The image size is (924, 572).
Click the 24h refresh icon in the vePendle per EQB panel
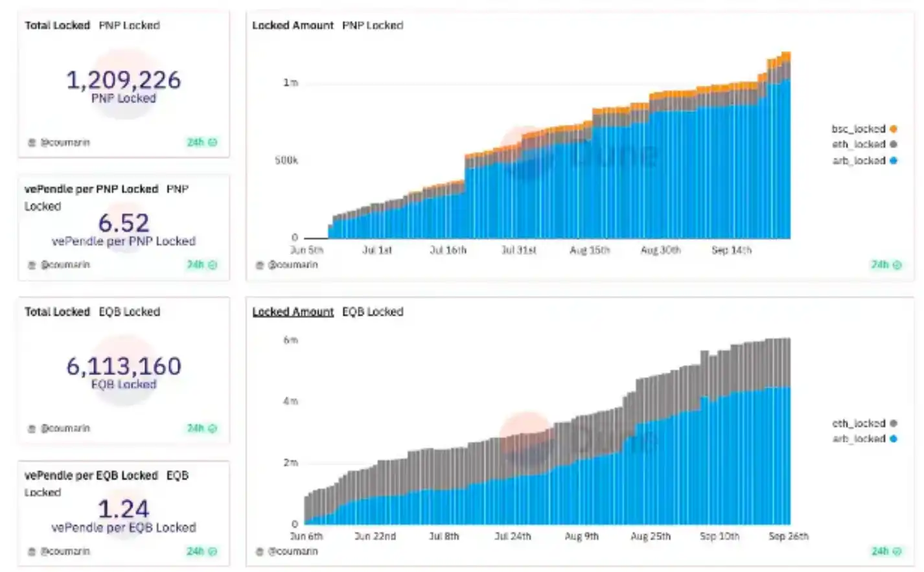(x=213, y=552)
